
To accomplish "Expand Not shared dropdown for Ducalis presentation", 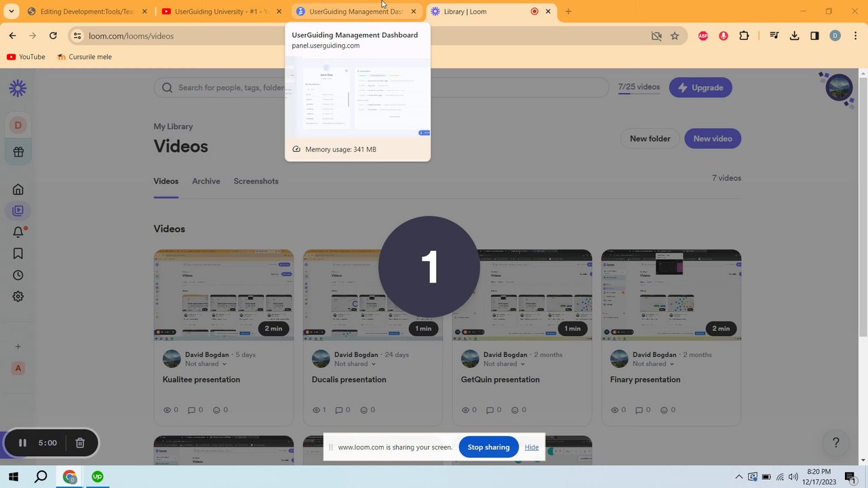I will coord(355,364).
